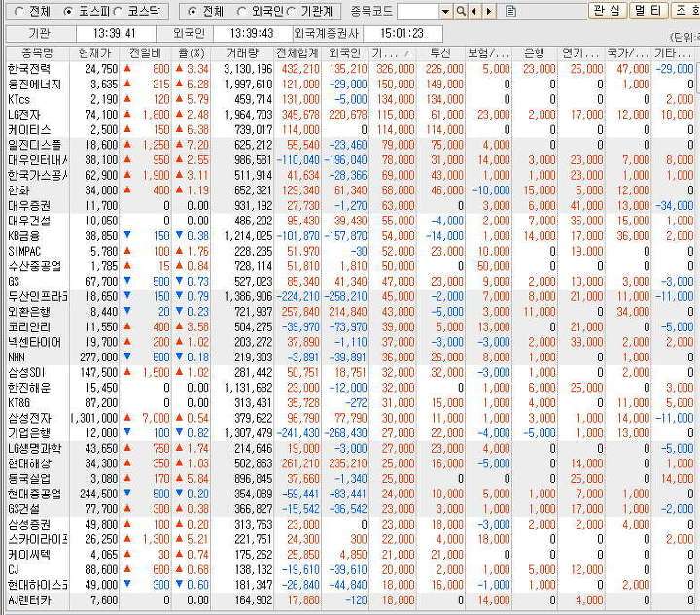Click the 종목코드 input field
This screenshot has height=615, width=700.
point(418,12)
